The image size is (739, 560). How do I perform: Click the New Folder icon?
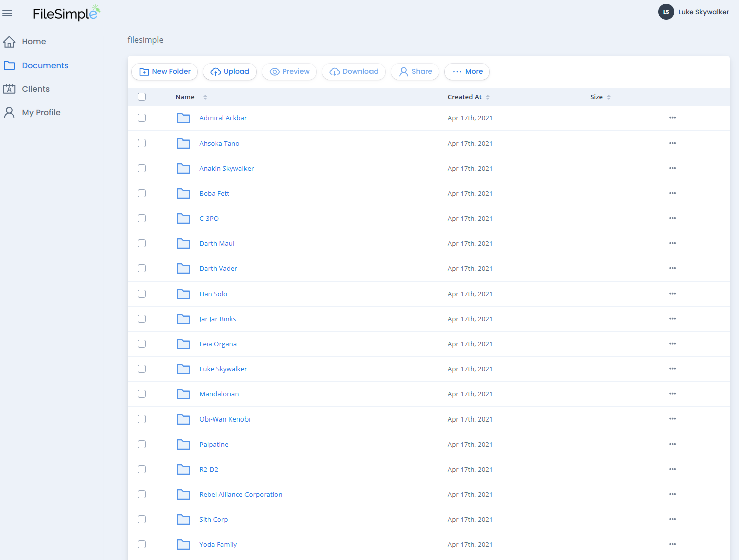tap(144, 72)
